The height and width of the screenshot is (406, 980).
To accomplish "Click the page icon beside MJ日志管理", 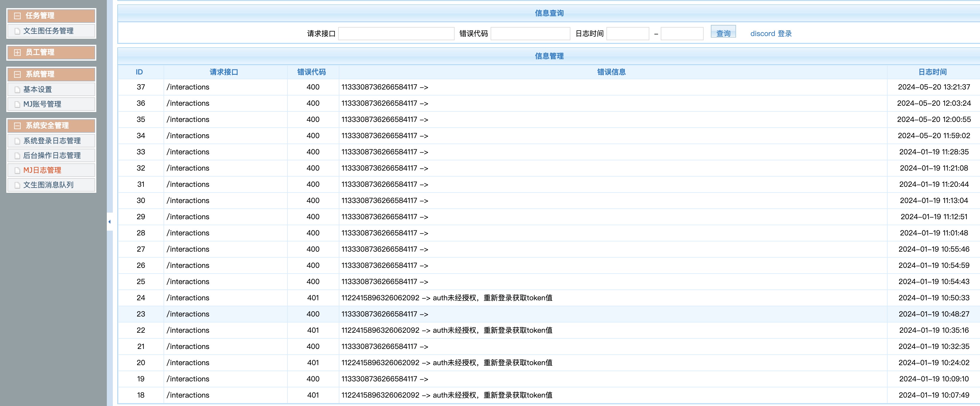I will pos(17,171).
